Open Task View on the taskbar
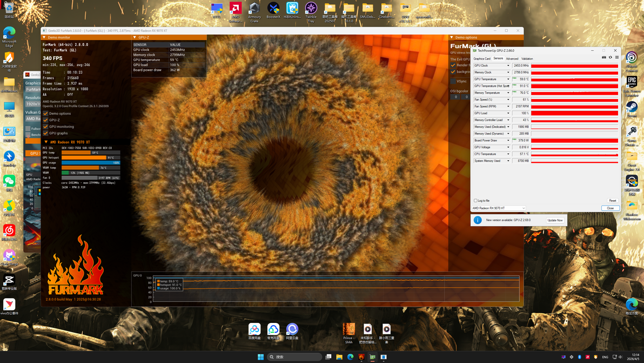This screenshot has height=363, width=644. point(328,357)
